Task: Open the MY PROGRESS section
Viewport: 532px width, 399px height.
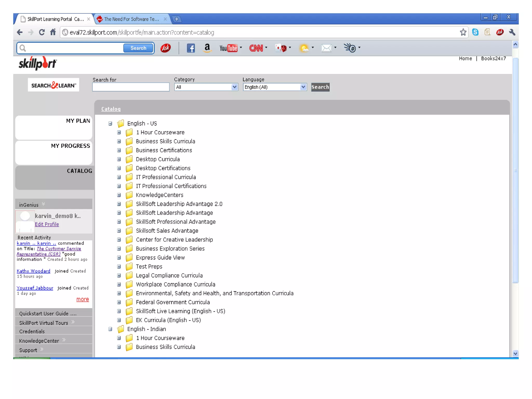Action: point(70,146)
